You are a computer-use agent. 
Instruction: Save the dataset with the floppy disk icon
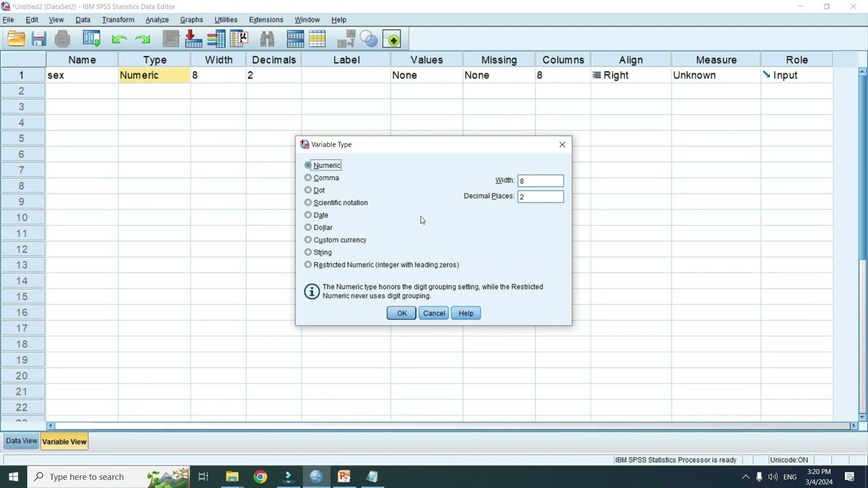coord(39,39)
